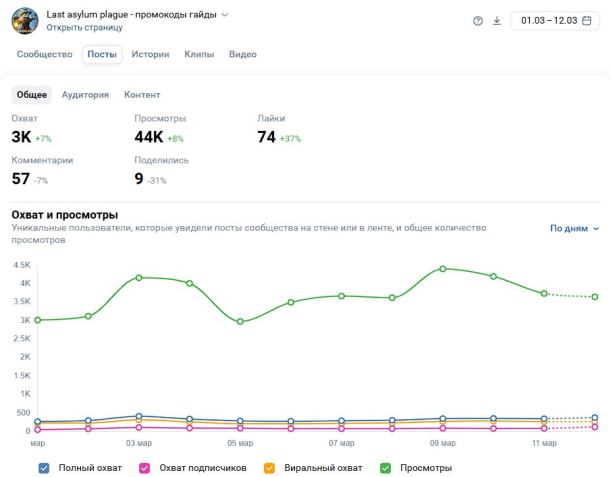Click the community avatar thumbnail
This screenshot has height=477, width=611.
pyautogui.click(x=26, y=20)
